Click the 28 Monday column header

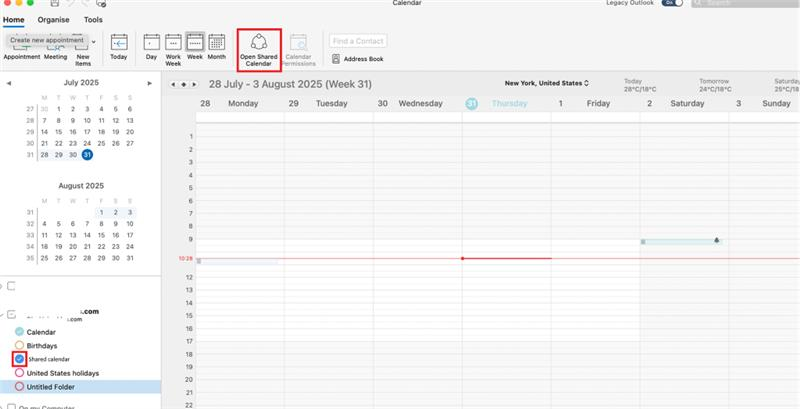[x=240, y=104]
